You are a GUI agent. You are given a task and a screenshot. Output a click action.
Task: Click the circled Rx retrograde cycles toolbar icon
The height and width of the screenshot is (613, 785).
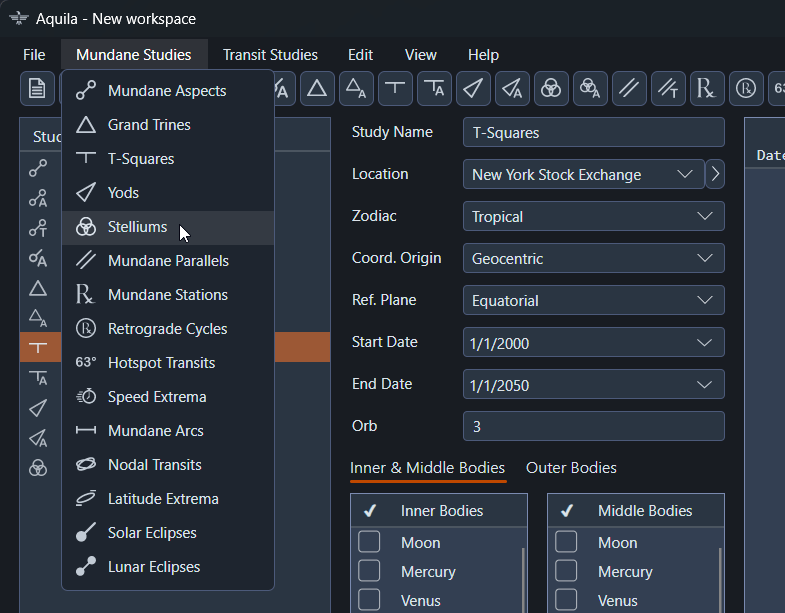click(746, 89)
